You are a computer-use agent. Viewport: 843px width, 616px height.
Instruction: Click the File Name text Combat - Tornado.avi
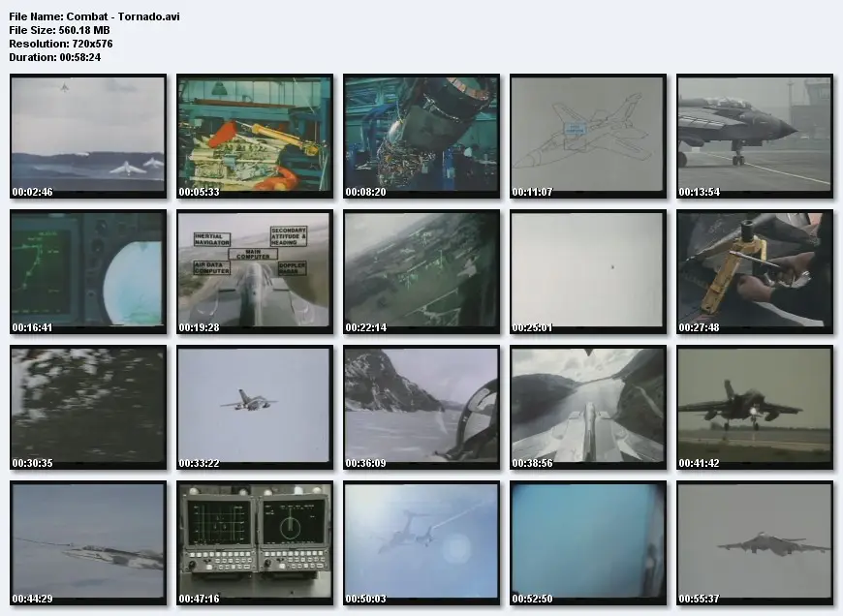tap(94, 16)
